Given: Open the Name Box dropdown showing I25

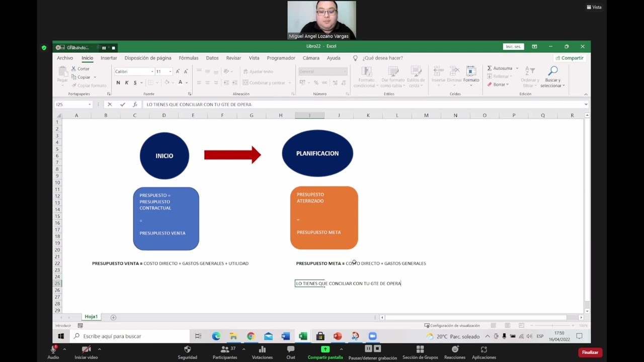Looking at the screenshot, I should click(x=90, y=105).
